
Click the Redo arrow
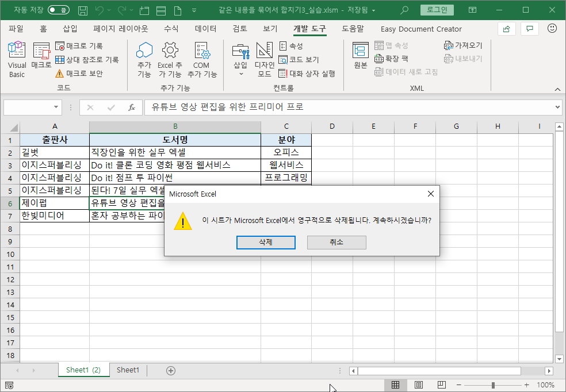click(121, 10)
